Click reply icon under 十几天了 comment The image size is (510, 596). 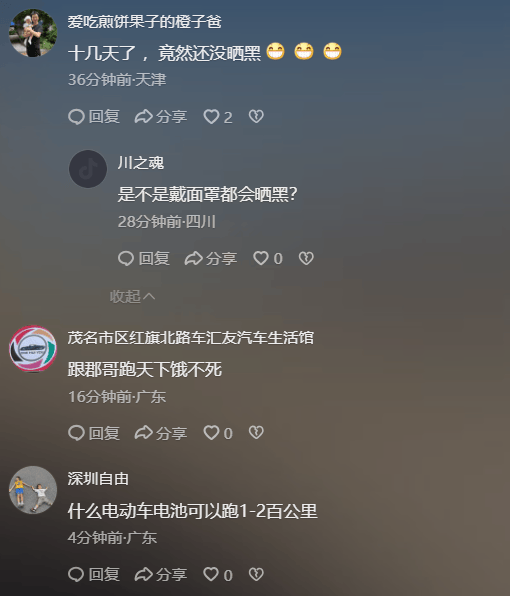94,117
